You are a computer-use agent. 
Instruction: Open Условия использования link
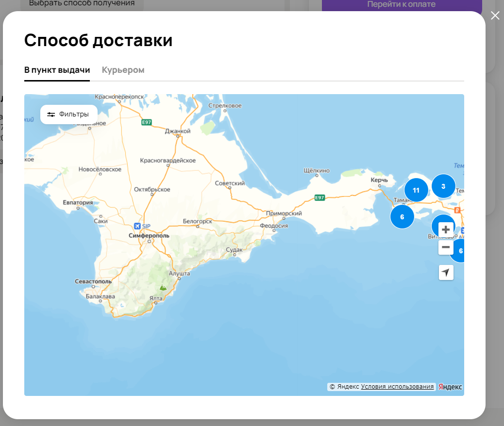pyautogui.click(x=397, y=387)
